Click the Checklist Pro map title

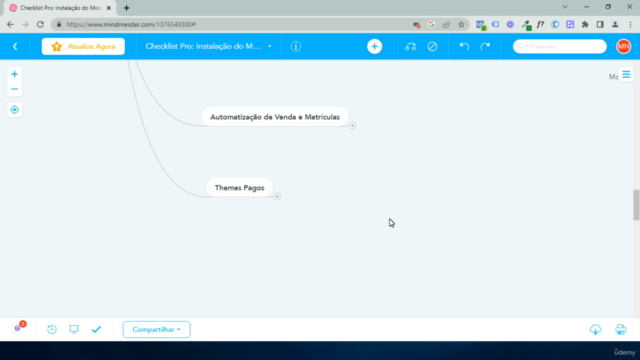[203, 47]
